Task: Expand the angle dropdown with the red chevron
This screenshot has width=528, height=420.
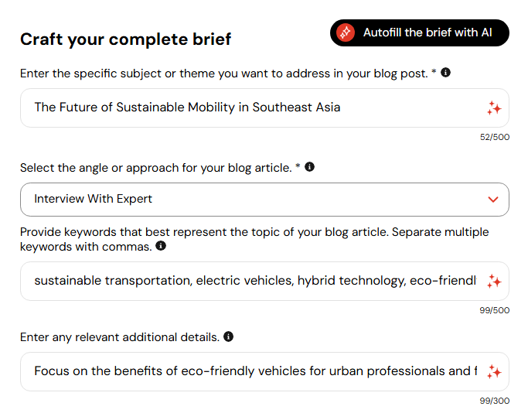Action: coord(493,200)
